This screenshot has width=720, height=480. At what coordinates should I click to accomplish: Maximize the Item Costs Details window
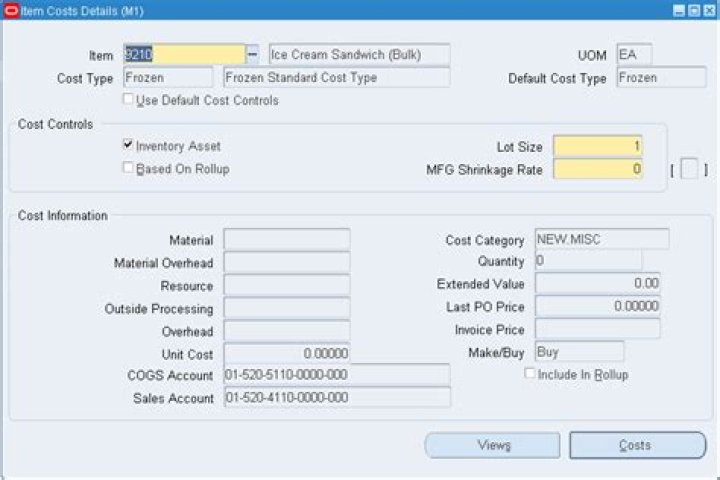click(694, 10)
